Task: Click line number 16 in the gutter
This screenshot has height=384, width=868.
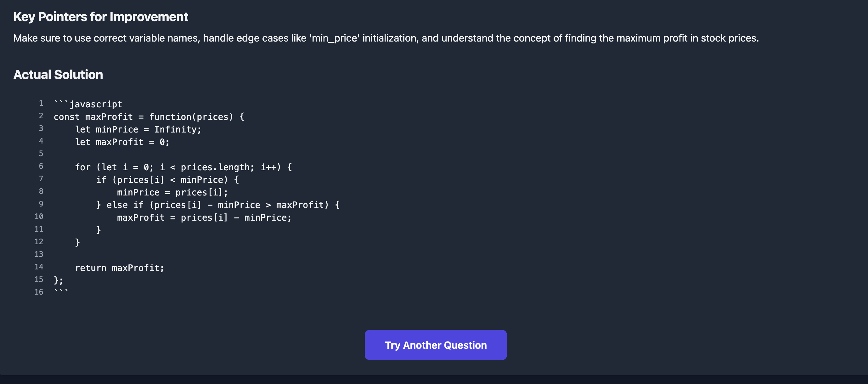Action: tap(39, 292)
